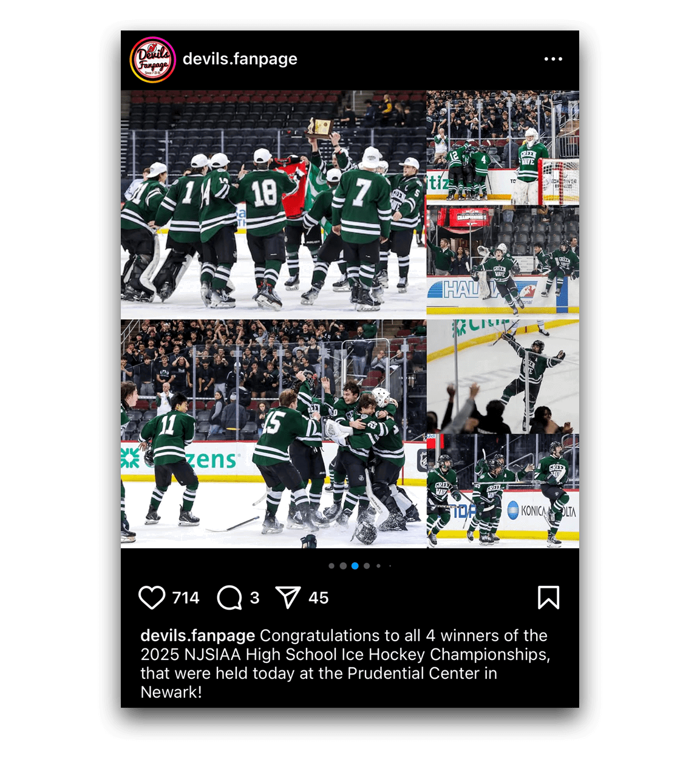Open devils.fanpage username in header
Image resolution: width=700 pixels, height=782 pixels.
[240, 59]
